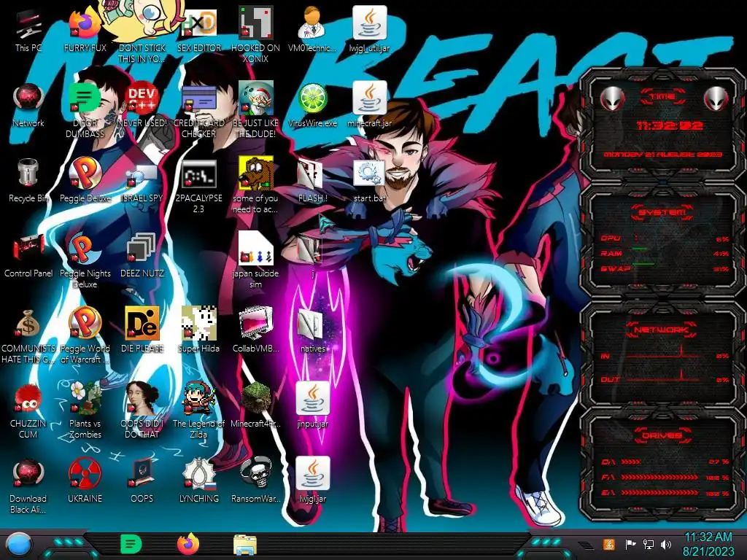
Task: Open the green document app on taskbar
Action: [x=131, y=544]
